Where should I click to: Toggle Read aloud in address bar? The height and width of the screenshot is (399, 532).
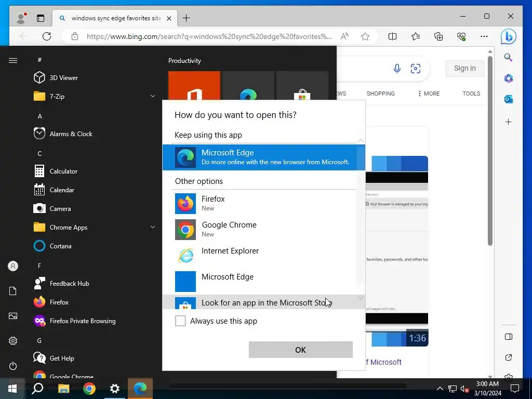(344, 36)
